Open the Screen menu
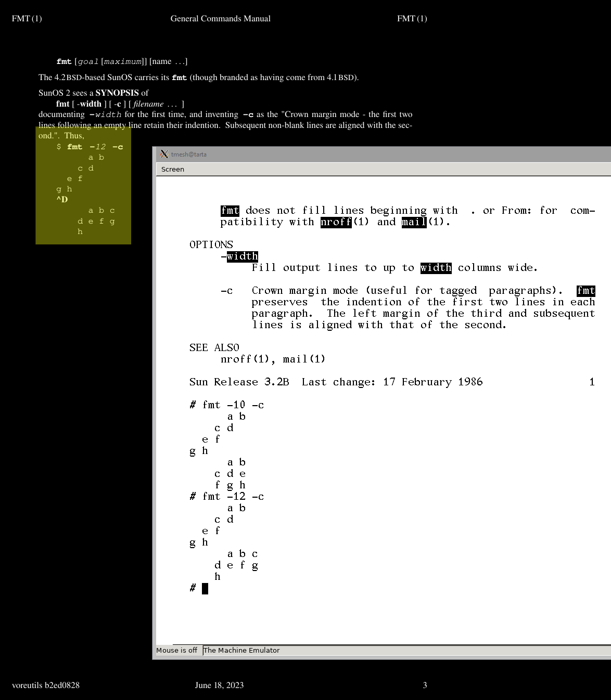Image resolution: width=611 pixels, height=700 pixels. coord(172,170)
